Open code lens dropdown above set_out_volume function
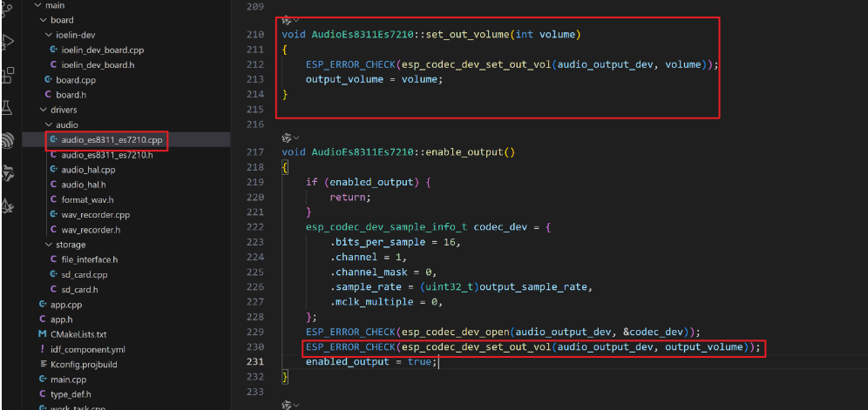868x410 pixels. click(x=290, y=21)
